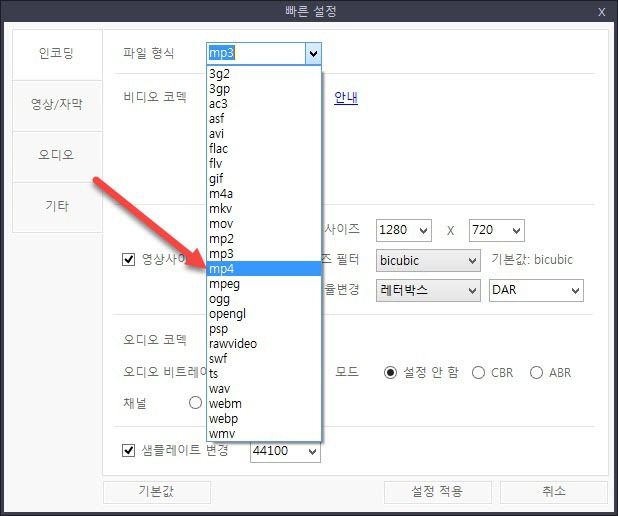Select the 설정 안 함 radio button
Screen dimensions: 618x516
coord(390,373)
